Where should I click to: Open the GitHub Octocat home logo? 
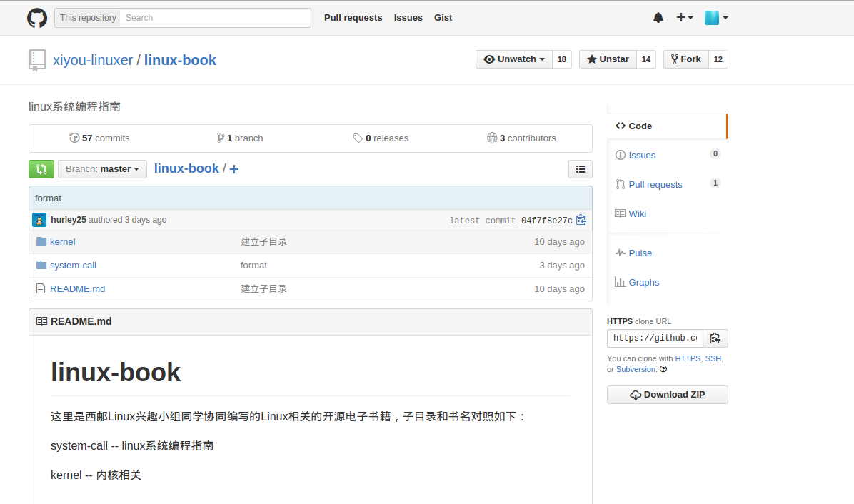tap(37, 18)
